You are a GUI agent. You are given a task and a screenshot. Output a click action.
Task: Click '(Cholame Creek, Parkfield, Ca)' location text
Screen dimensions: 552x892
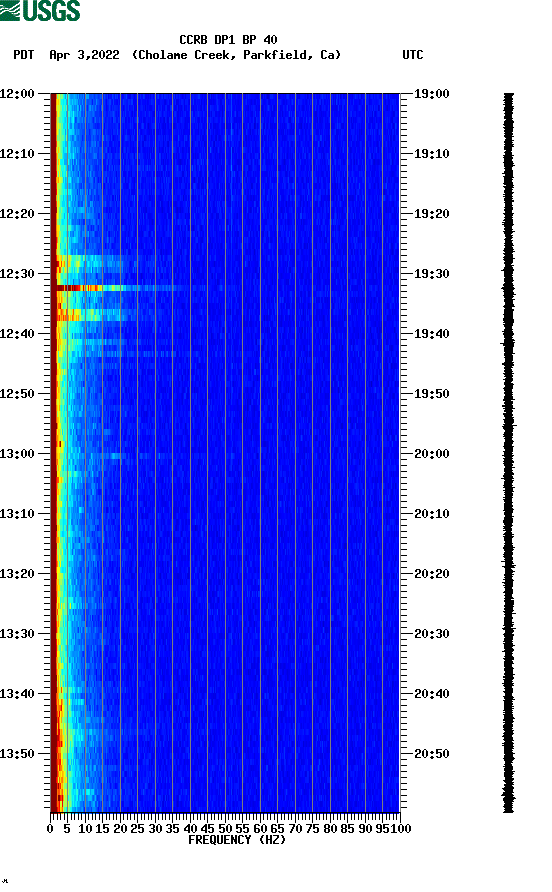pos(236,55)
